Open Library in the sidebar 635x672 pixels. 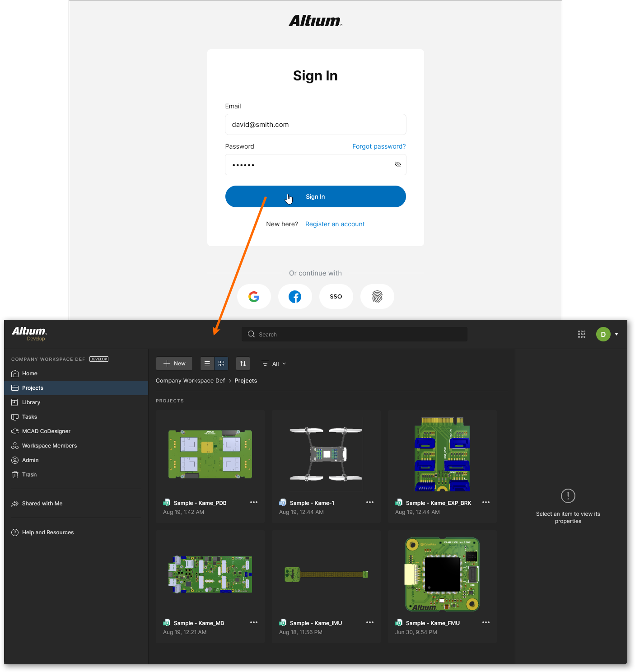tap(76, 402)
